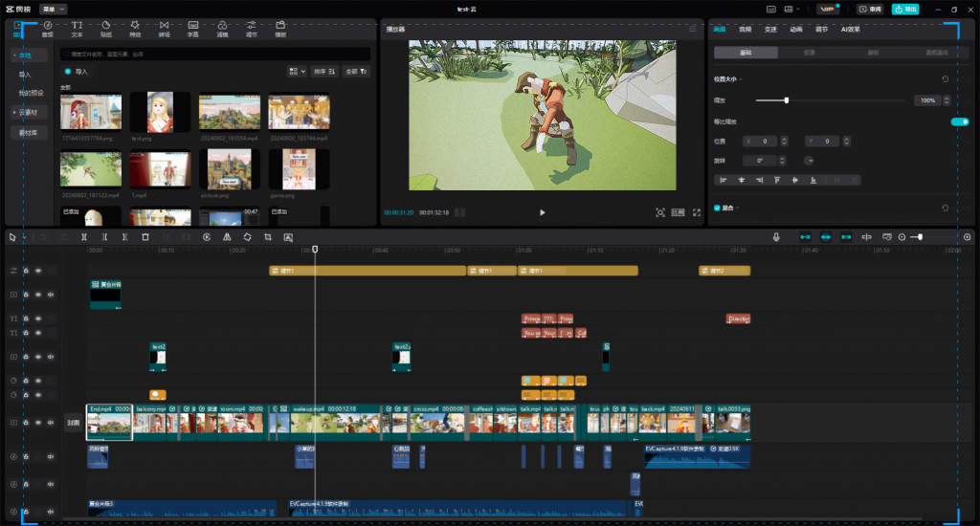This screenshot has width=980, height=526.
Task: Click the 封面 cover button on main track
Action: (74, 423)
